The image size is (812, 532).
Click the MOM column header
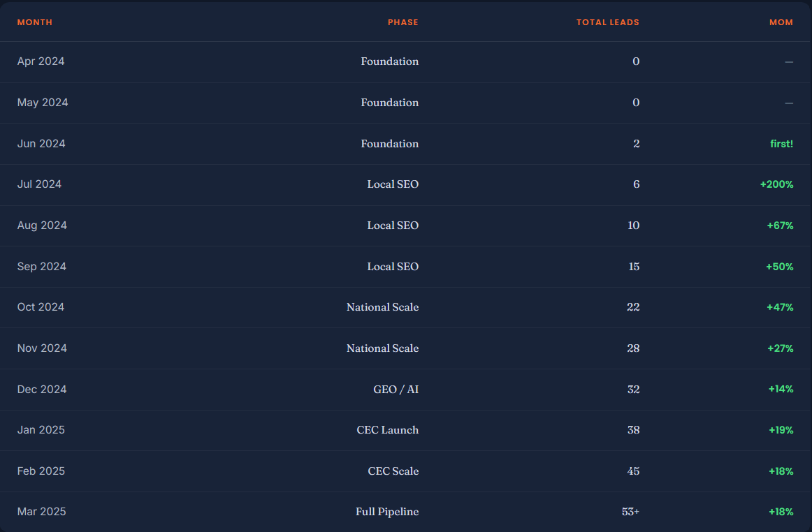click(x=781, y=22)
